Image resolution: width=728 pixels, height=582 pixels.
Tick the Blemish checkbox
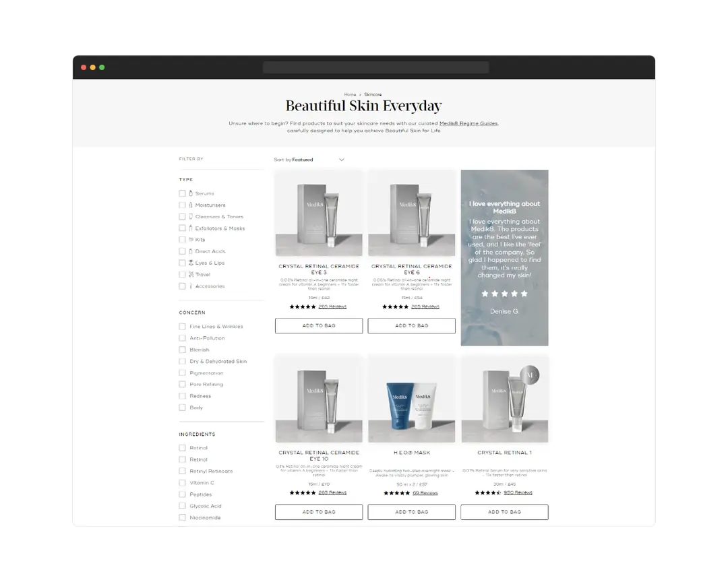(182, 350)
